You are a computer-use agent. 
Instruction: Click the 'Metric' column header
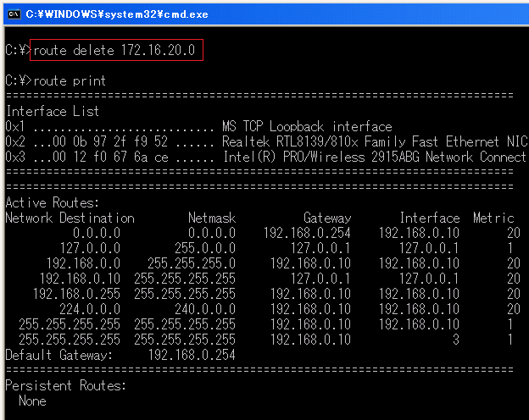pyautogui.click(x=493, y=218)
